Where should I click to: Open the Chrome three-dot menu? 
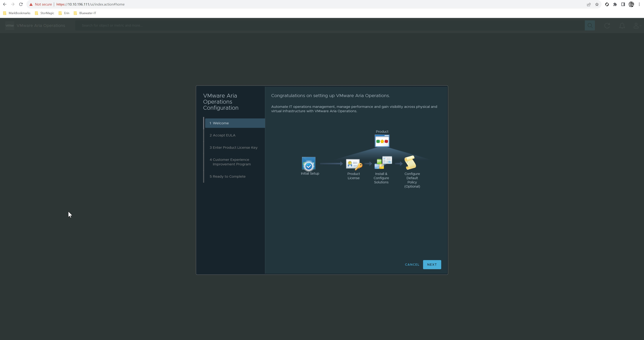pos(639,4)
